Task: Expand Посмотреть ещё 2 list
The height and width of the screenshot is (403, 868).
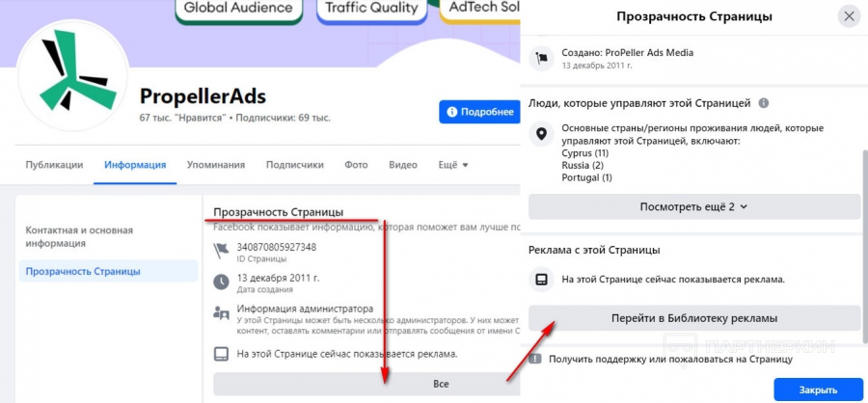Action: tap(694, 206)
